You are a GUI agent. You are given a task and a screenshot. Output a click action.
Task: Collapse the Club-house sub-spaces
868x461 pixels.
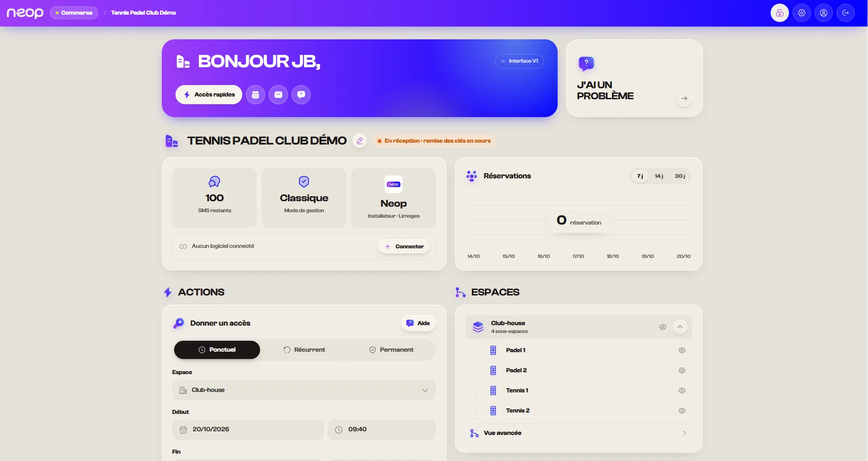(x=680, y=327)
